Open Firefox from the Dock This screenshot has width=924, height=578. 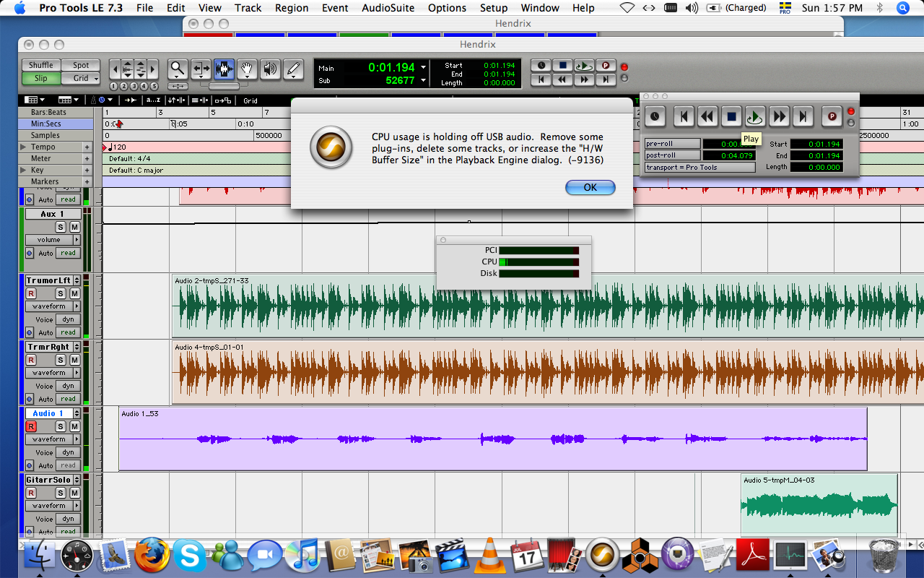[x=152, y=555]
